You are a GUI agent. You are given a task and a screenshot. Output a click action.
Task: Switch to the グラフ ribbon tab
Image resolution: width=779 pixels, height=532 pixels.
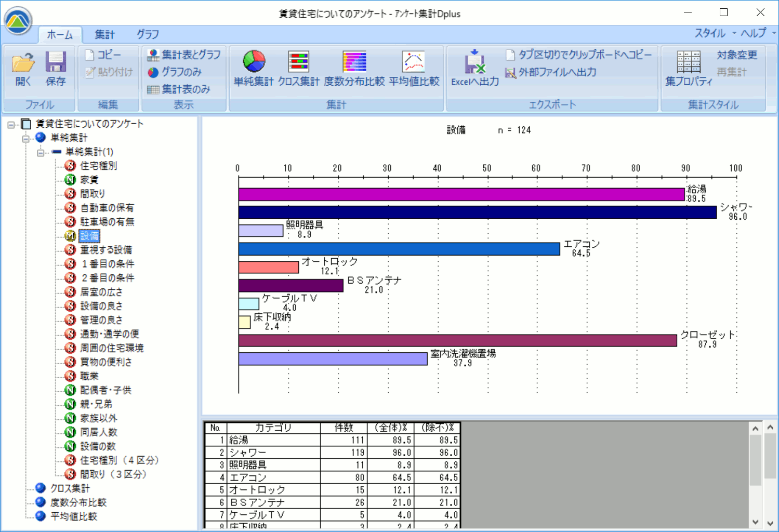148,35
